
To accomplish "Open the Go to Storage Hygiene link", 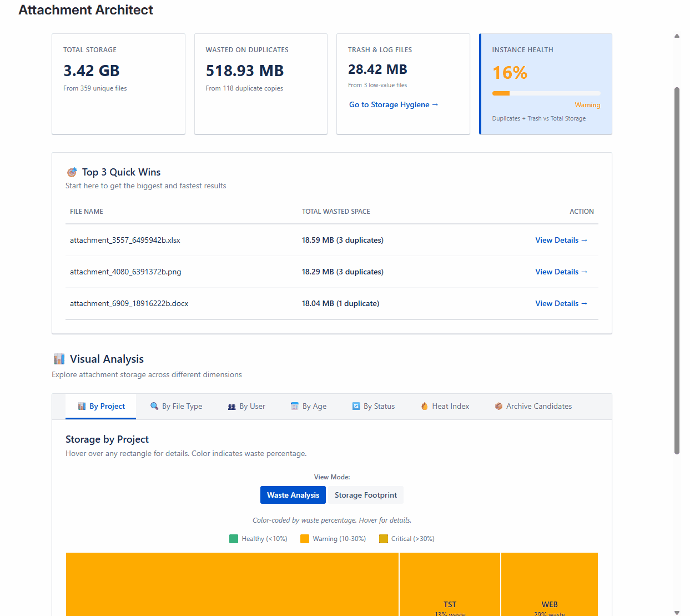I will point(394,104).
